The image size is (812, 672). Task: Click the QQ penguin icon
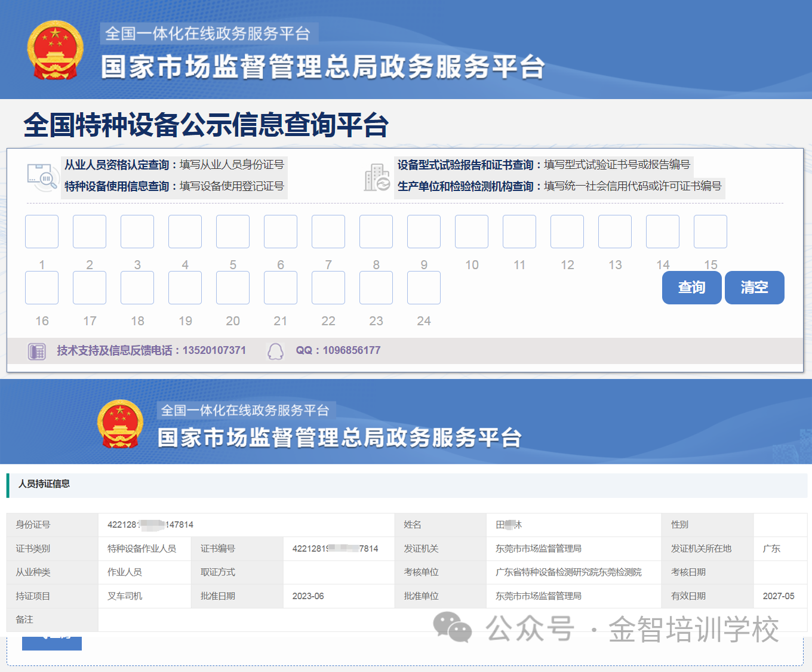(x=275, y=351)
